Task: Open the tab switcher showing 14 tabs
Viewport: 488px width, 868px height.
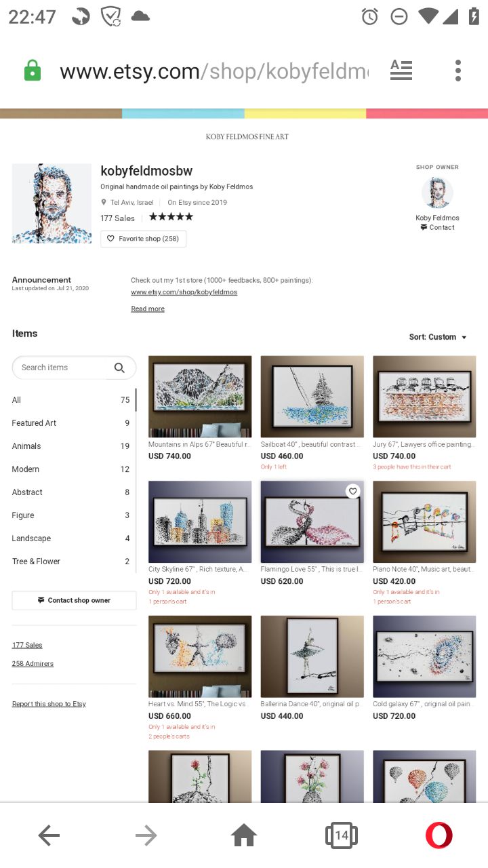Action: coord(342,835)
